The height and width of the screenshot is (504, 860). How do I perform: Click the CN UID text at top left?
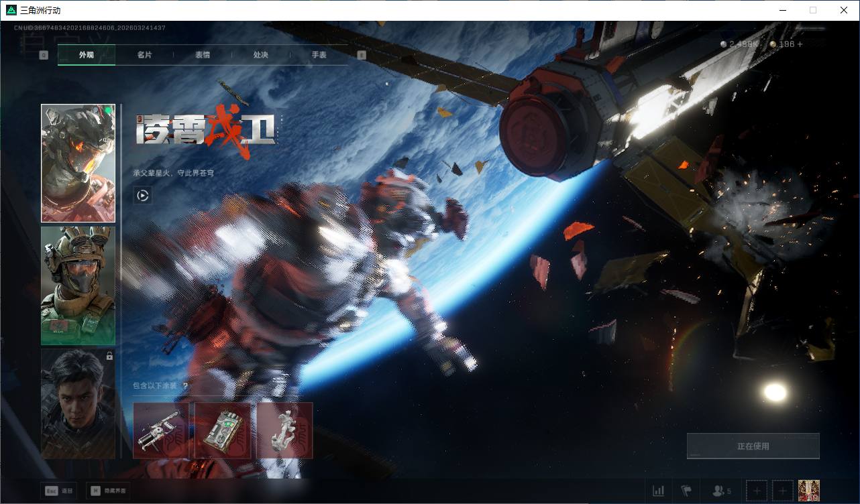point(90,28)
